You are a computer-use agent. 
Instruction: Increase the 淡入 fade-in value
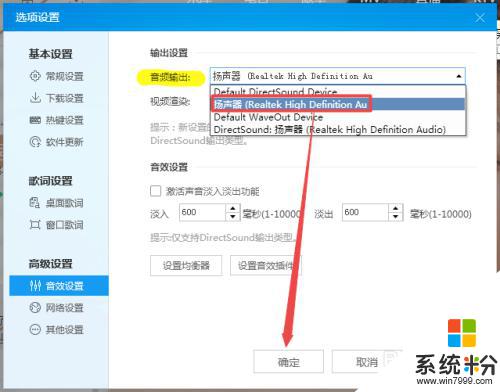233,208
